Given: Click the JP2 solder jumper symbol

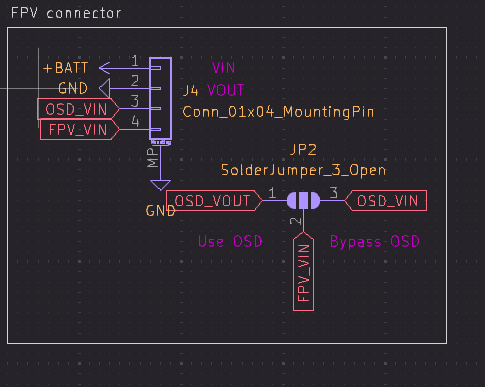Looking at the screenshot, I should (303, 200).
